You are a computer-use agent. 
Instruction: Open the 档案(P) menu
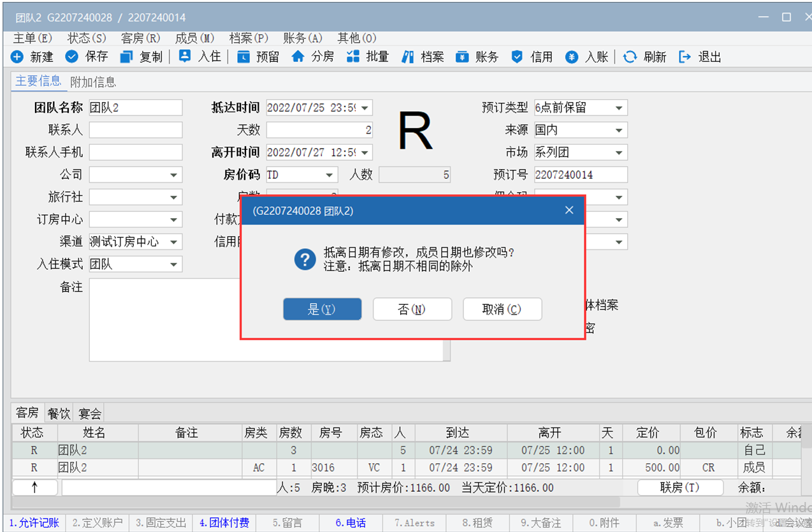(x=249, y=38)
